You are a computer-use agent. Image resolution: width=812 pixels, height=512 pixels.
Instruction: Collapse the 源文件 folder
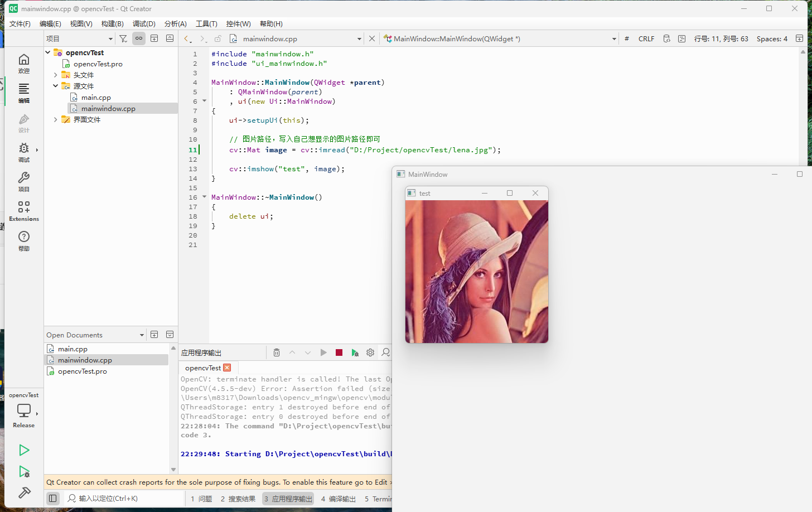click(x=55, y=86)
